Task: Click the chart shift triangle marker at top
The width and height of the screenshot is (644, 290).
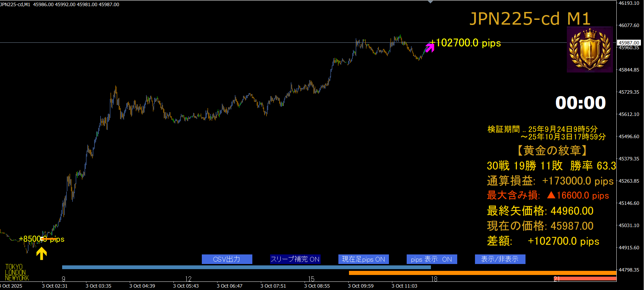Action: [430, 2]
